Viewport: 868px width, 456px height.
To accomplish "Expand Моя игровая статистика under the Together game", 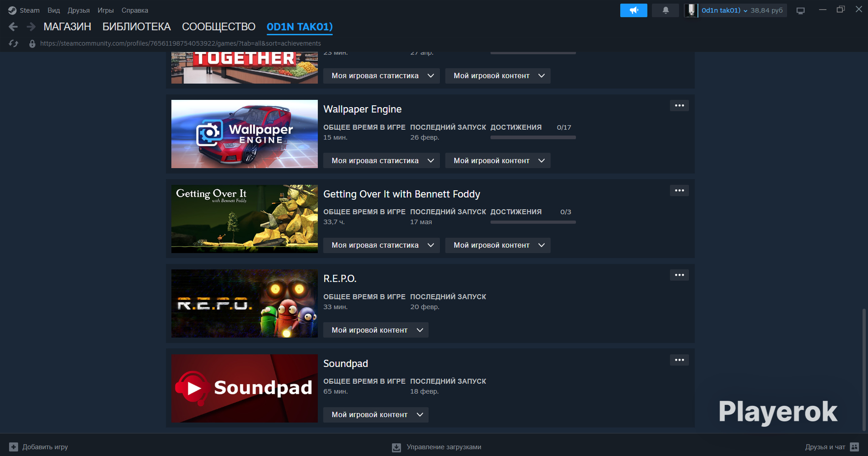I will click(381, 76).
